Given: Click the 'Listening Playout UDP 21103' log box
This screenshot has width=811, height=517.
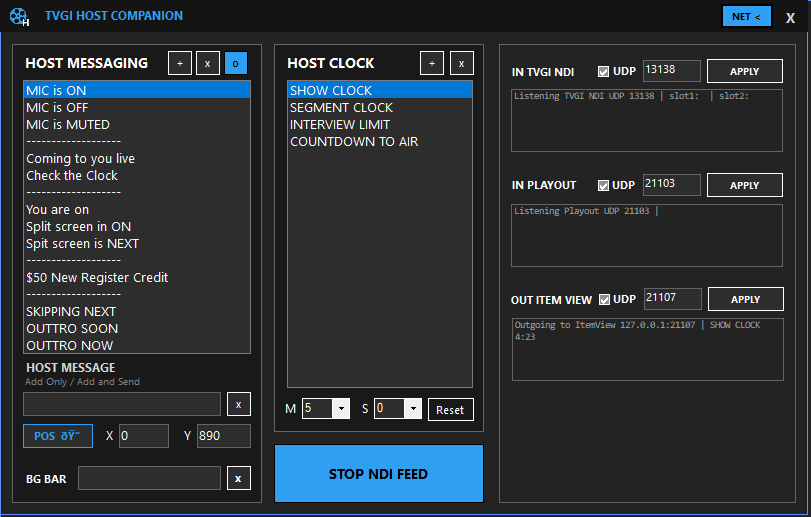Looking at the screenshot, I should [x=647, y=235].
